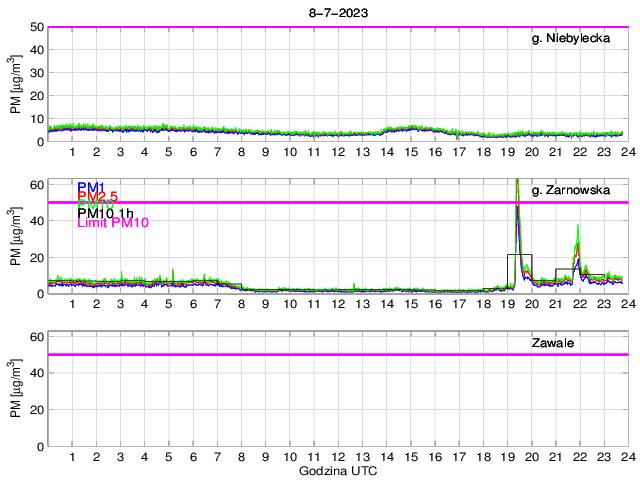Click the smaller peak near hour 22 in Zarnowska chart
640x480 pixels.
578,230
